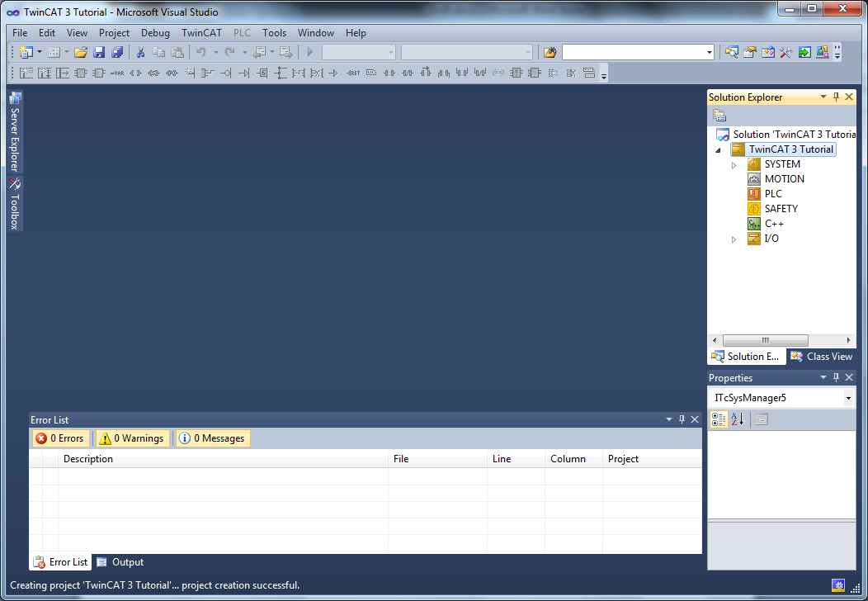Open Solution Explorer from the toolbar icon
The image size is (868, 601).
(x=732, y=53)
